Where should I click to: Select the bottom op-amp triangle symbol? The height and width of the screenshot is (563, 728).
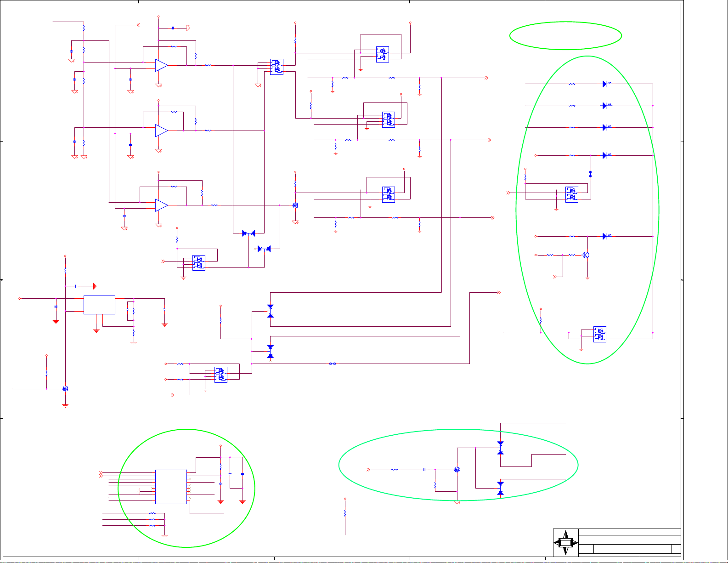[161, 205]
